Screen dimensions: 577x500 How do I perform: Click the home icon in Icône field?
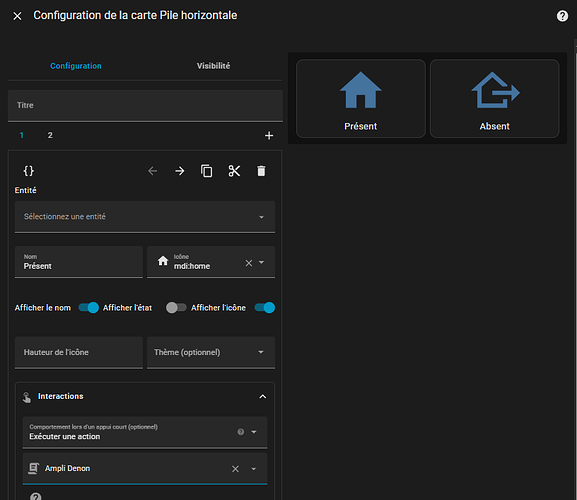tap(163, 261)
